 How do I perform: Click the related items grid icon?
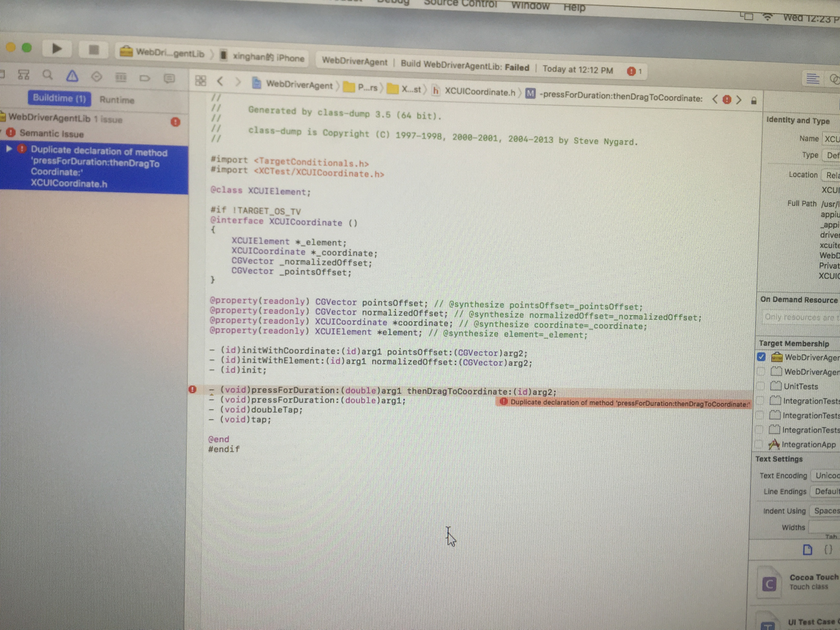[x=200, y=80]
